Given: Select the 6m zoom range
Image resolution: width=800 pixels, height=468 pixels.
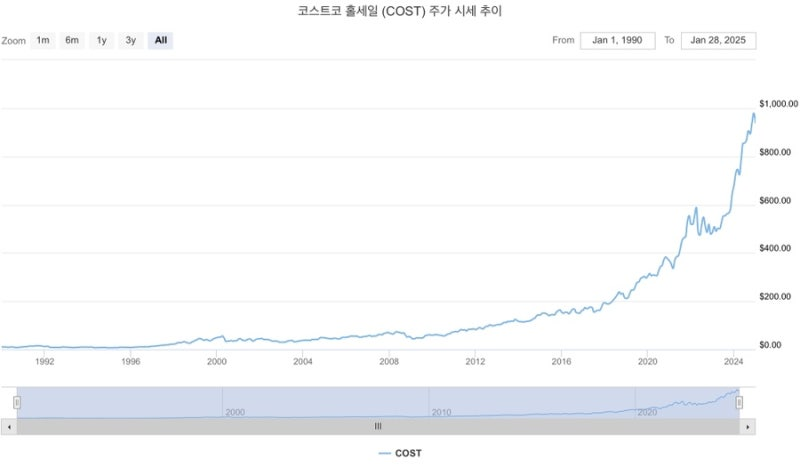Looking at the screenshot, I should (72, 40).
